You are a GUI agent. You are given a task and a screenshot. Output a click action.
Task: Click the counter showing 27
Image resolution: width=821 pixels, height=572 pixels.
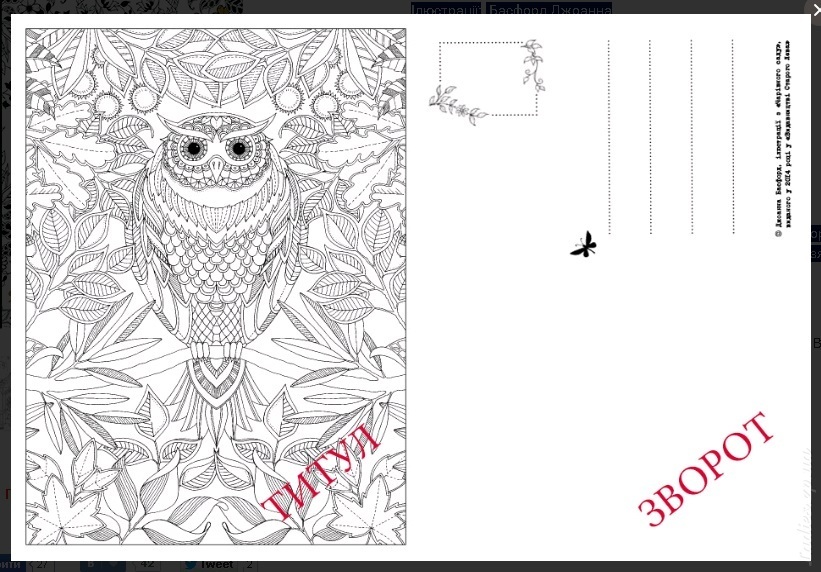pos(41,566)
